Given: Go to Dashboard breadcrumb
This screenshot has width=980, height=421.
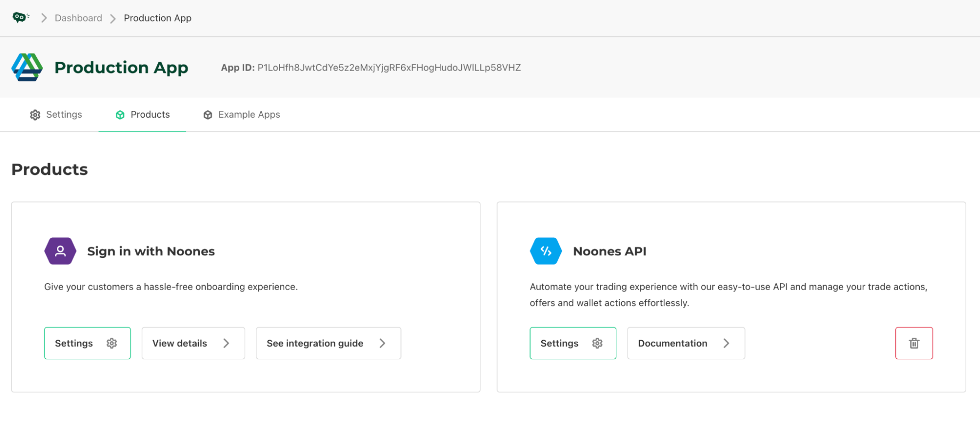Looking at the screenshot, I should click(x=78, y=18).
